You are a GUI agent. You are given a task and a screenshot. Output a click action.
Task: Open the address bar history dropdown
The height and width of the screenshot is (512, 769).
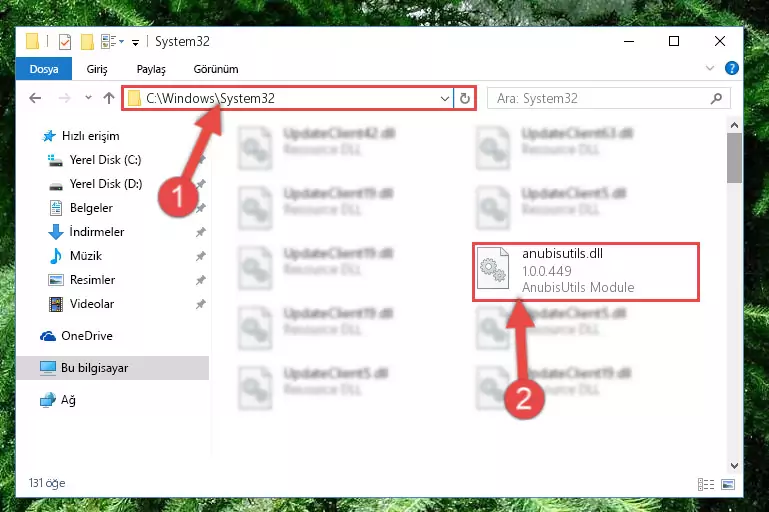pyautogui.click(x=445, y=99)
